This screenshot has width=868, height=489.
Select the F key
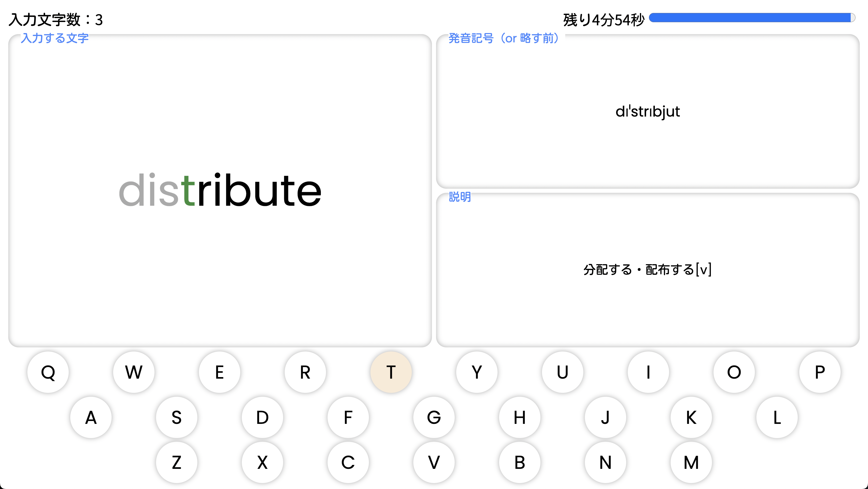(348, 417)
